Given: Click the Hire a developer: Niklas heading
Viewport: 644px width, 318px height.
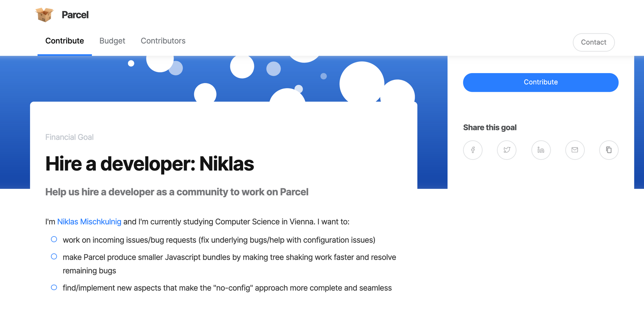Looking at the screenshot, I should (x=150, y=164).
